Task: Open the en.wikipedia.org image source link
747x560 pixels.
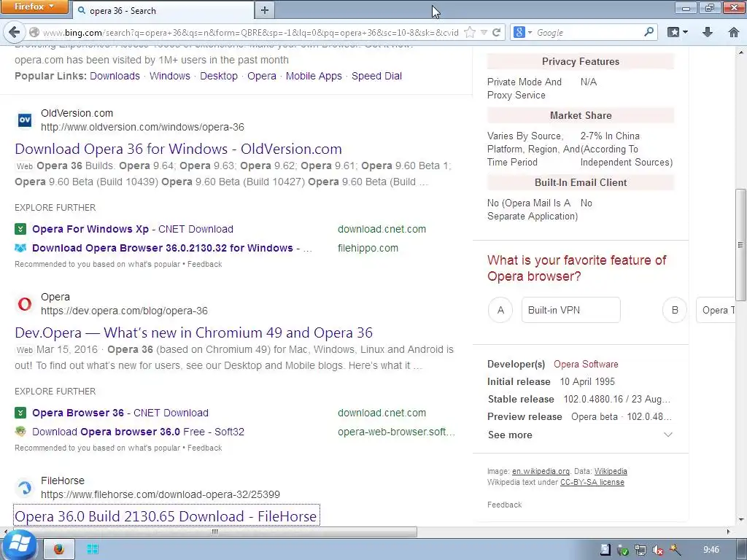Action: 541,471
